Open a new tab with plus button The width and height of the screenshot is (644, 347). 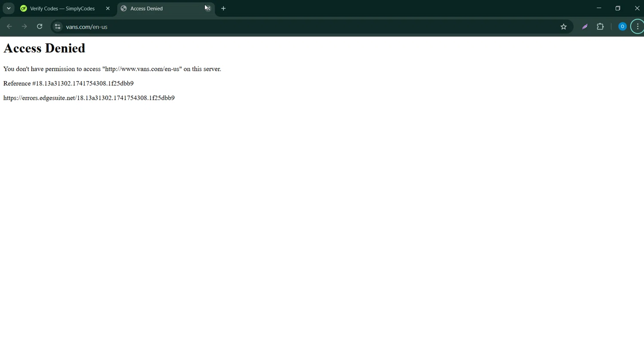[x=223, y=8]
